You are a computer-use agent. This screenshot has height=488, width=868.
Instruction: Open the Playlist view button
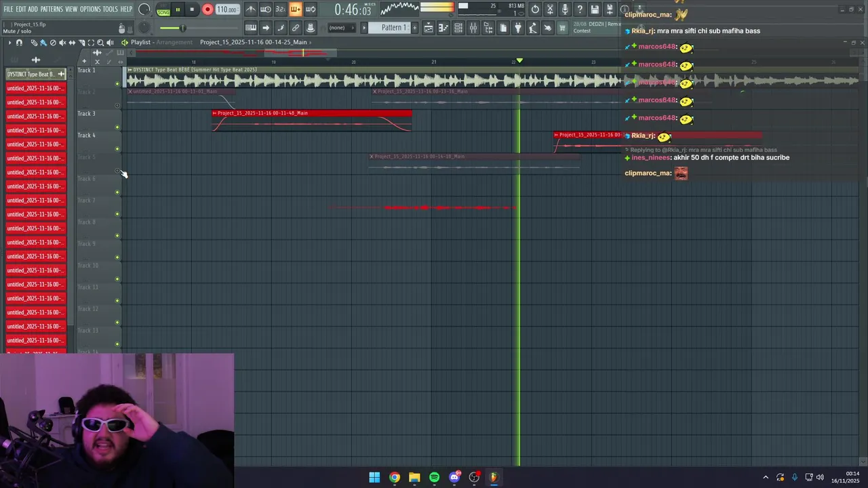[428, 28]
